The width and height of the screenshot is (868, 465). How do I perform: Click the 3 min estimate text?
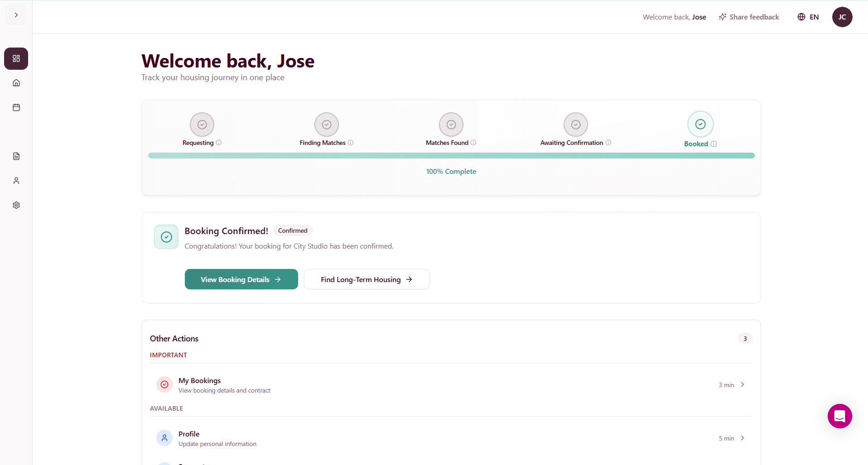pos(727,385)
